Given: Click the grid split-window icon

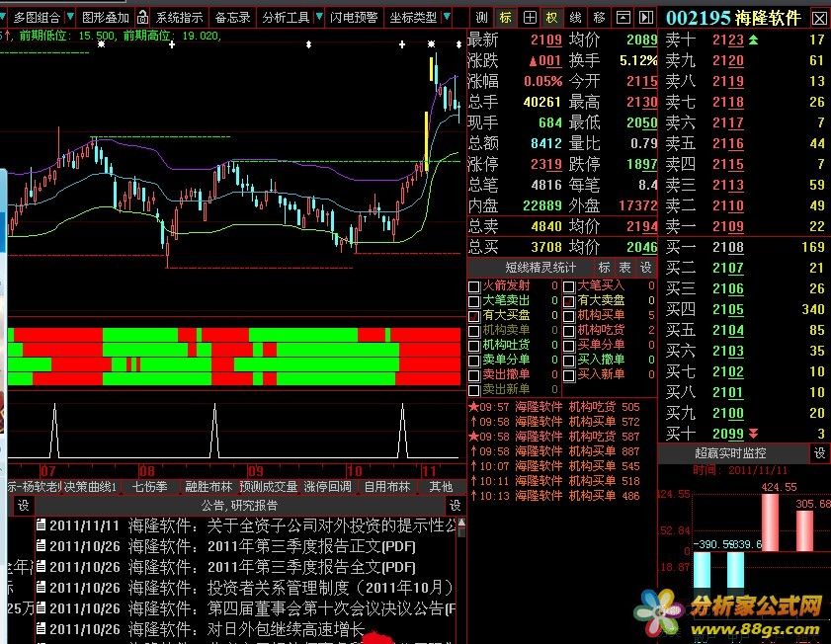Looking at the screenshot, I should [x=529, y=18].
